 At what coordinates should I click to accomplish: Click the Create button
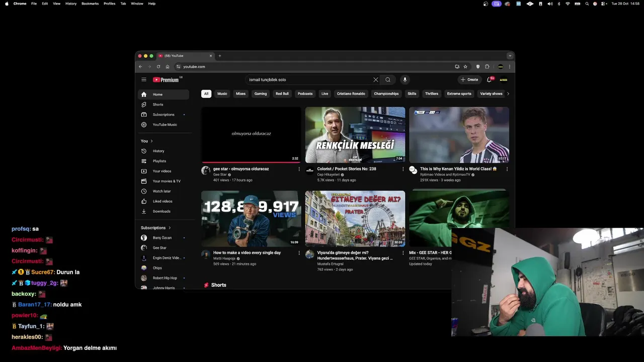[x=469, y=79]
